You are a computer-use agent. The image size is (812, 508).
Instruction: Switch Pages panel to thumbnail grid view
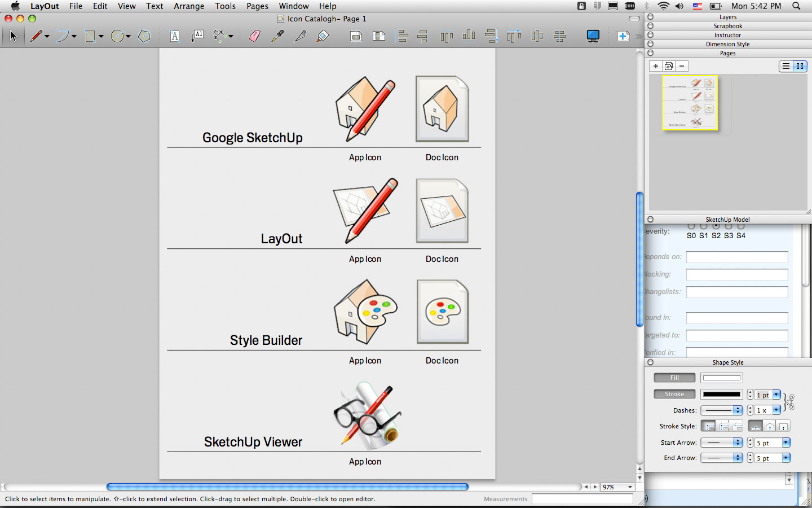(800, 66)
